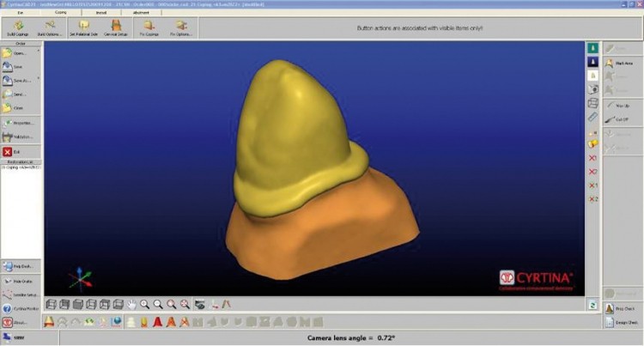This screenshot has height=346, width=644.
Task: Select the dark blue background swatch
Action: click(592, 62)
